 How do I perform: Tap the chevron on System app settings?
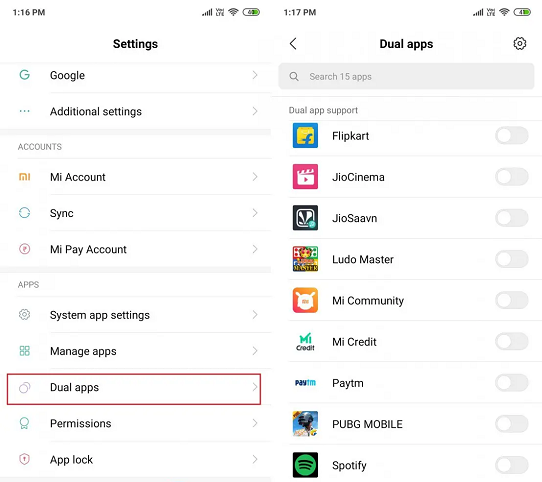coord(255,315)
